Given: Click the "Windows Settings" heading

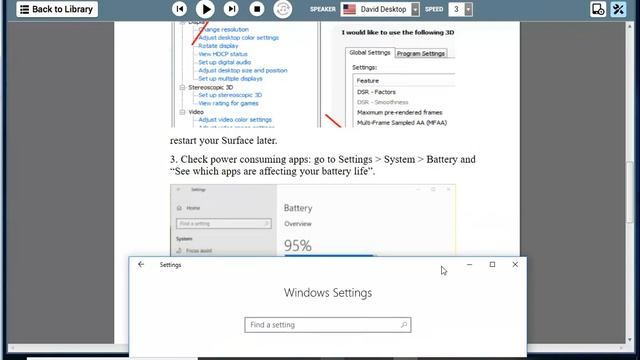Looking at the screenshot, I should [x=328, y=293].
